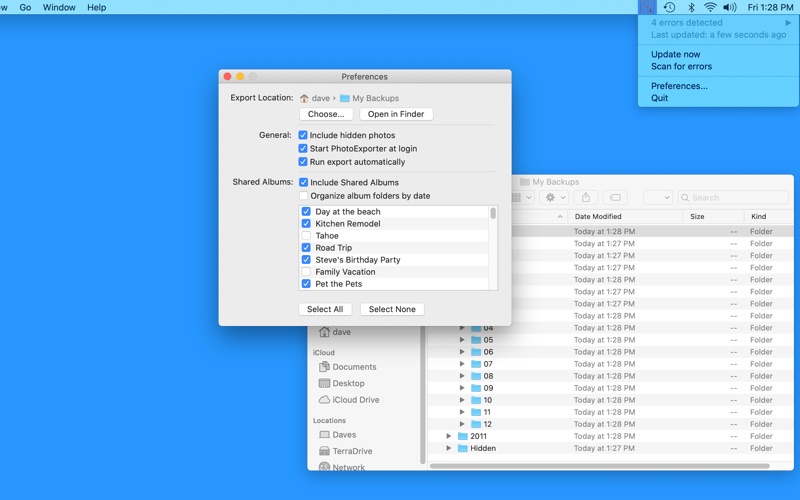Image resolution: width=800 pixels, height=500 pixels.
Task: Click the dave home icon in Export Location
Action: 304,98
